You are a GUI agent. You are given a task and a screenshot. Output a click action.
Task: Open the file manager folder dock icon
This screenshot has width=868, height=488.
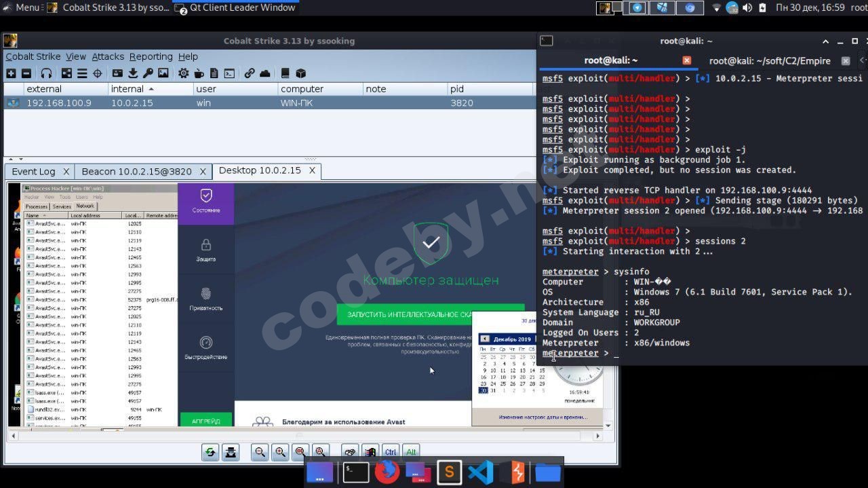(x=548, y=472)
